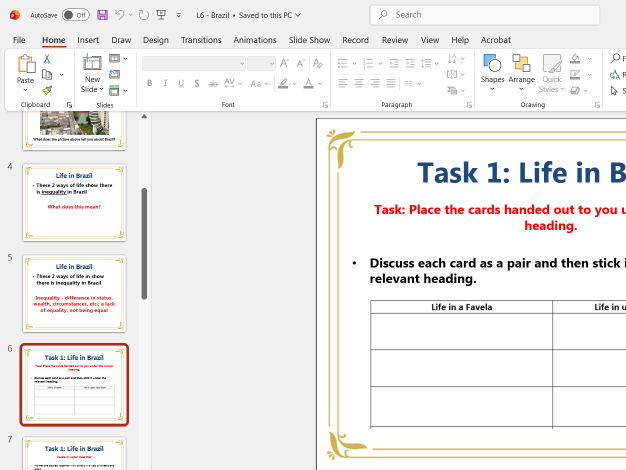Toggle Italic formatting
626x470 pixels.
[165, 83]
